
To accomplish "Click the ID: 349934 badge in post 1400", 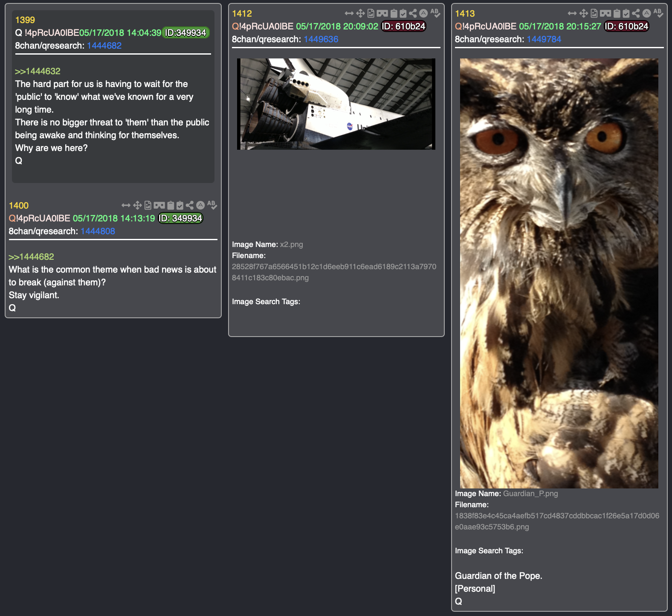I will (x=181, y=218).
